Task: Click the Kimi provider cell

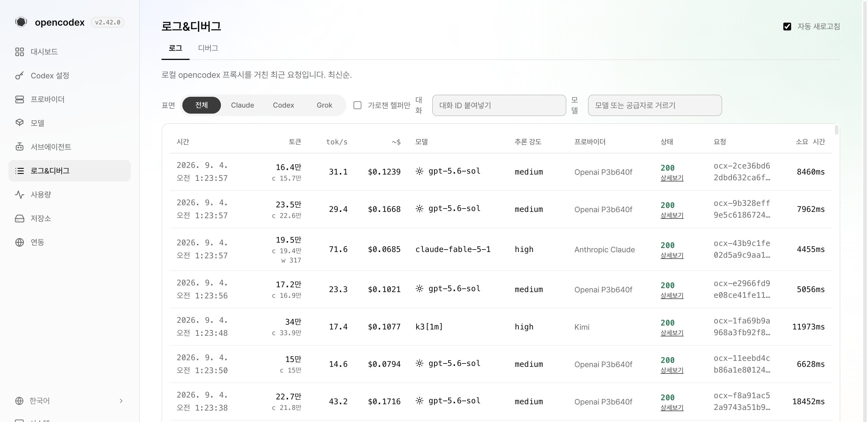Action: [x=582, y=327]
